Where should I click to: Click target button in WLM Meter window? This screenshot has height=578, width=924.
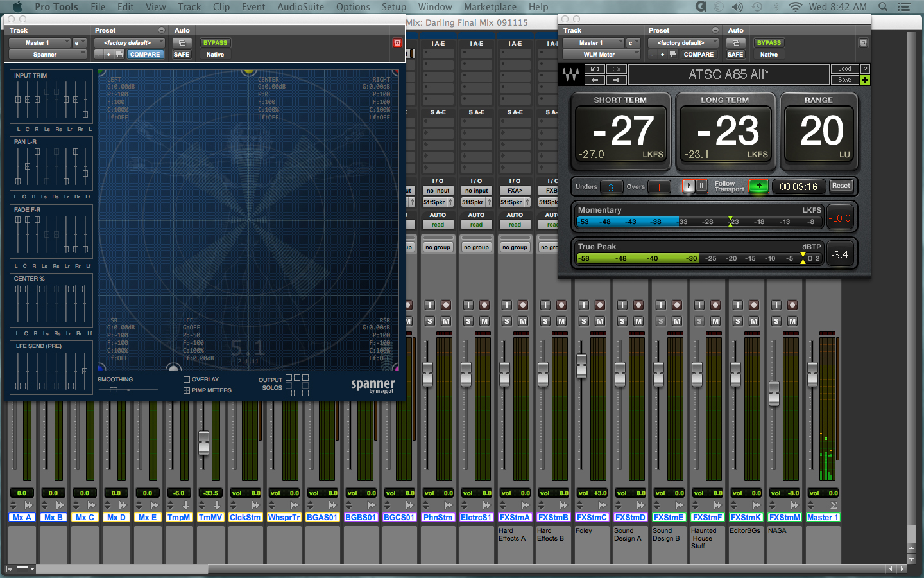coord(863,43)
